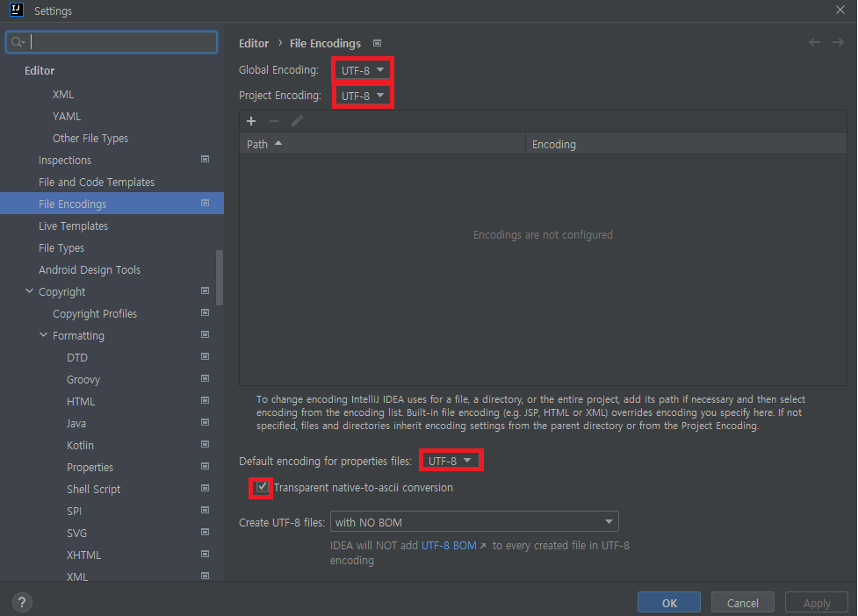Select Kotlin under Formatting

81,446
